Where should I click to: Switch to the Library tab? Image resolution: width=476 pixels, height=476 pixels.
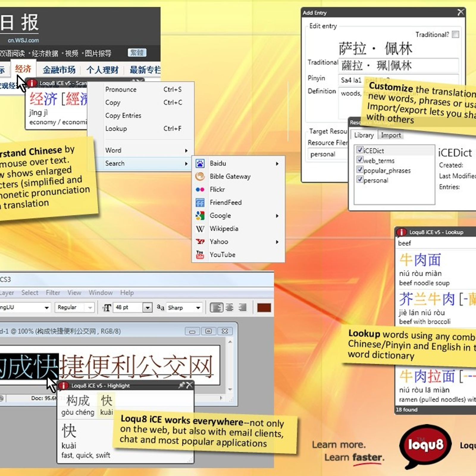pyautogui.click(x=364, y=135)
